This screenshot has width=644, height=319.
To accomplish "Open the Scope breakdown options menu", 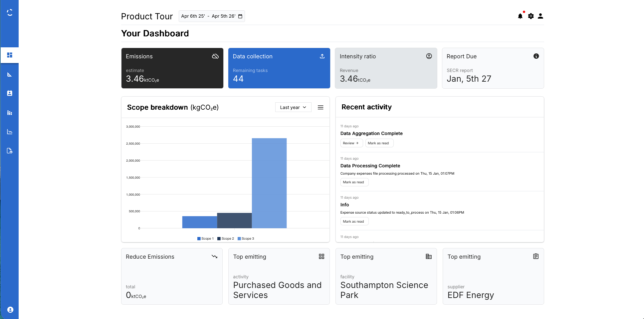I will pos(320,107).
